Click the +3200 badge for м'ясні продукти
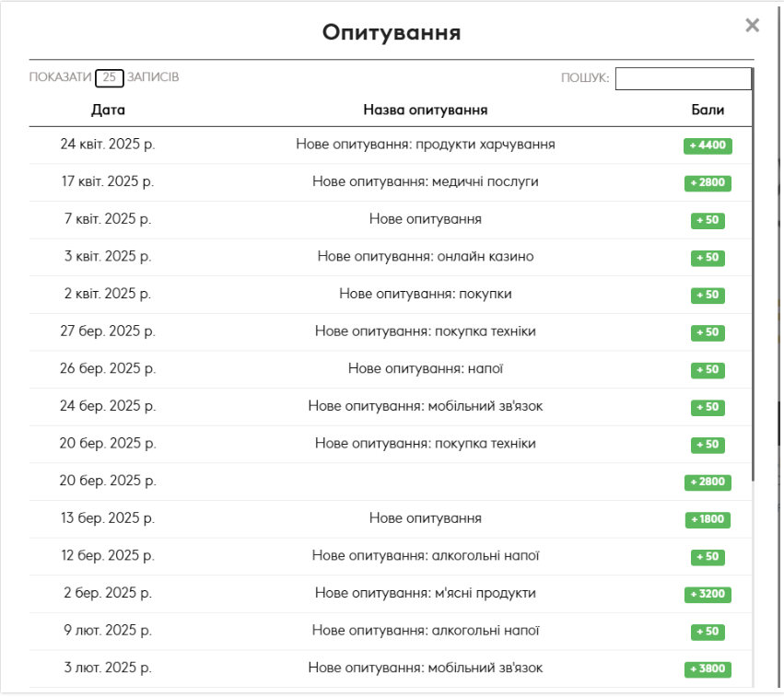Viewport: 784px width, 697px height. (x=708, y=595)
